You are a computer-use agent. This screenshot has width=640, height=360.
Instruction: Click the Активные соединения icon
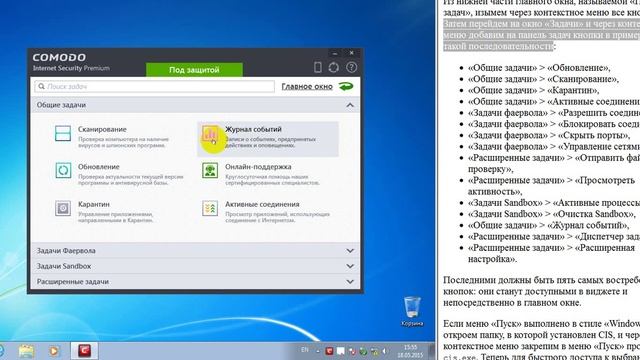pos(210,208)
